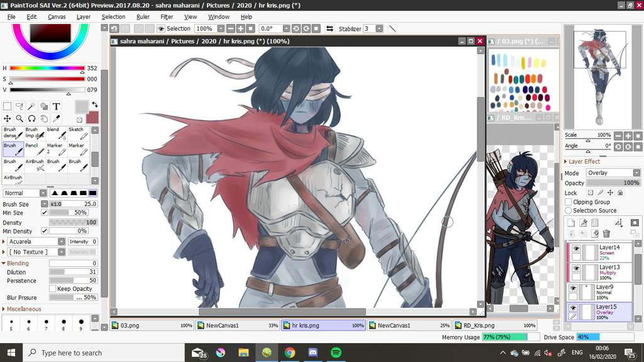The height and width of the screenshot is (362, 644).
Task: Open Spotify from the taskbar
Action: coord(336,353)
